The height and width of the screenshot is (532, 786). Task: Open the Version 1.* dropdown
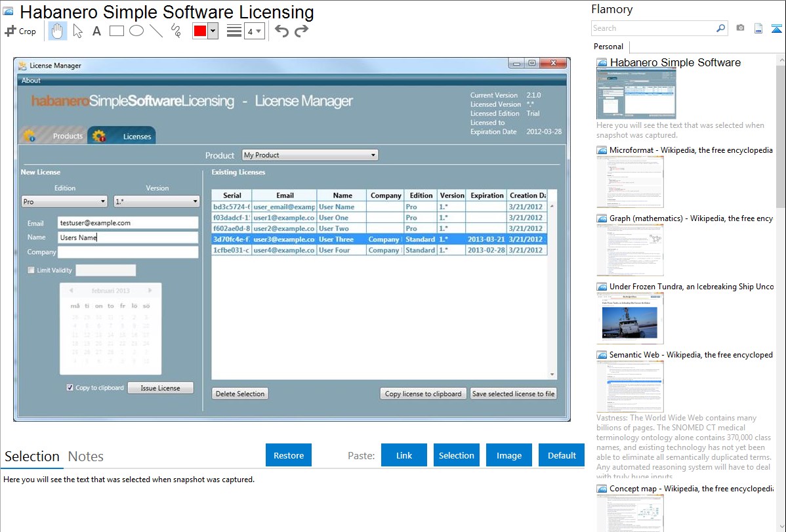click(x=156, y=201)
